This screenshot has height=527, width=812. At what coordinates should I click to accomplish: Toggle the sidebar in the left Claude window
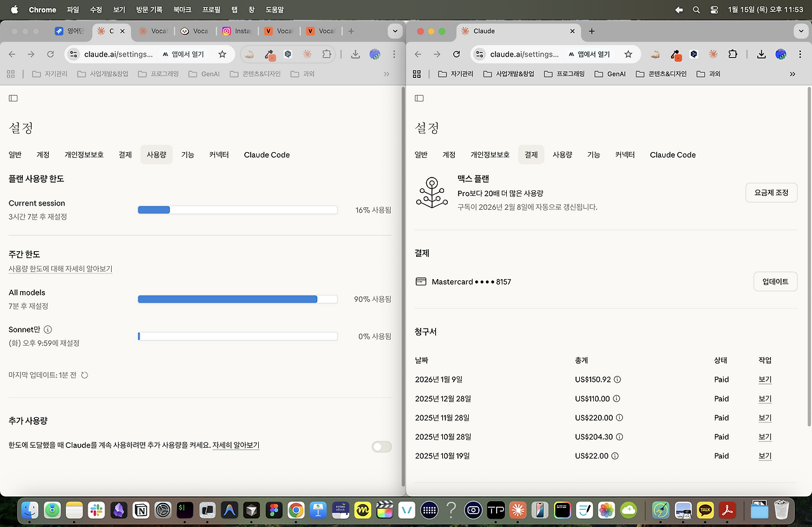click(13, 98)
